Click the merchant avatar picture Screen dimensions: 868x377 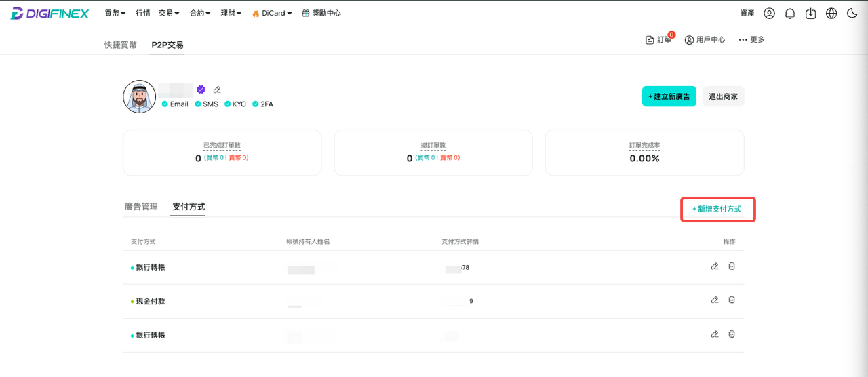pyautogui.click(x=140, y=96)
